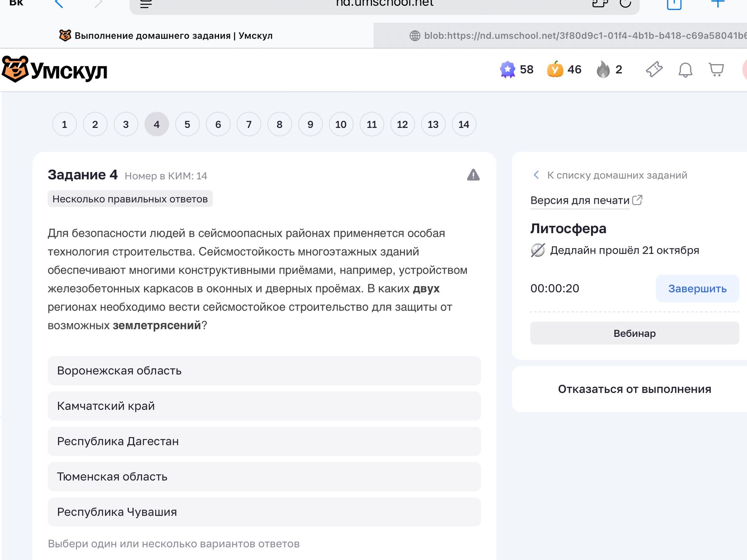This screenshot has width=747, height=560.
Task: Click the hint Выбери один или несколько вариантов
Action: coord(174,544)
